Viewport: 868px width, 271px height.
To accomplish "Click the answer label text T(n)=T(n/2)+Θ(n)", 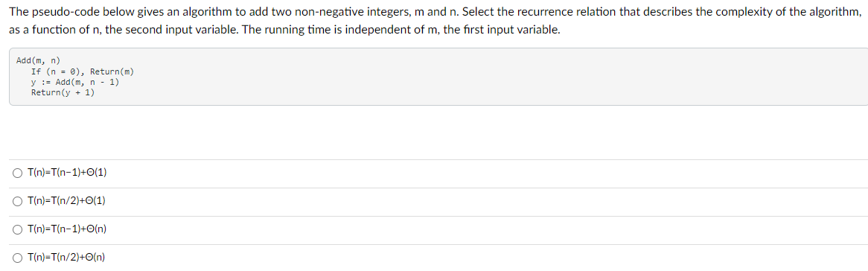I will coord(66,257).
